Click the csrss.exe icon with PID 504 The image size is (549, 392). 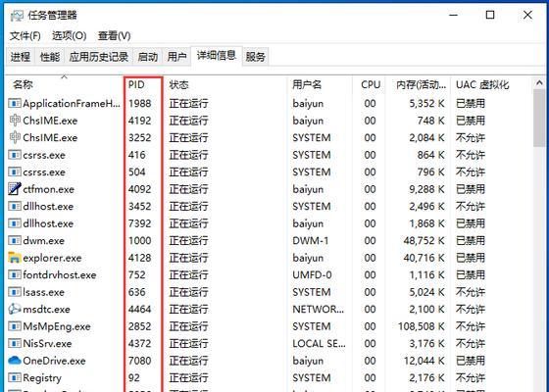click(15, 171)
